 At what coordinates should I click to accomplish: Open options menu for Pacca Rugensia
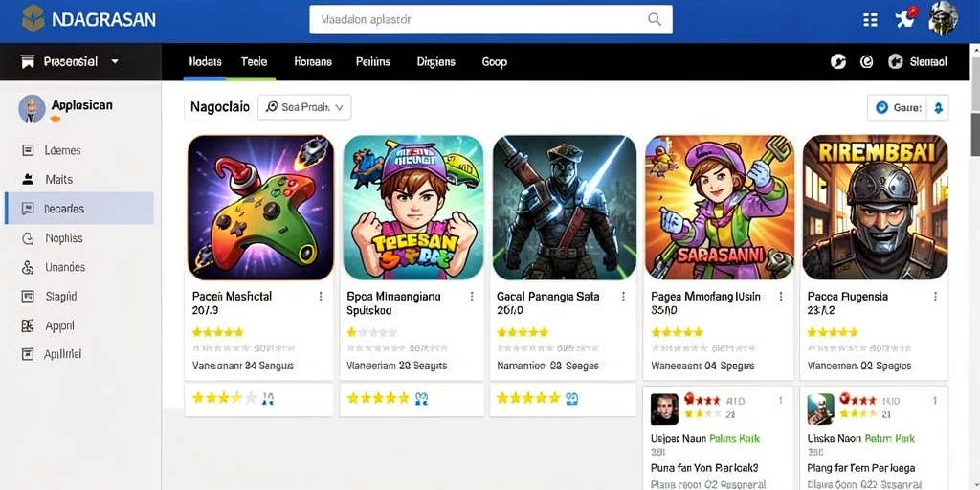[936, 297]
